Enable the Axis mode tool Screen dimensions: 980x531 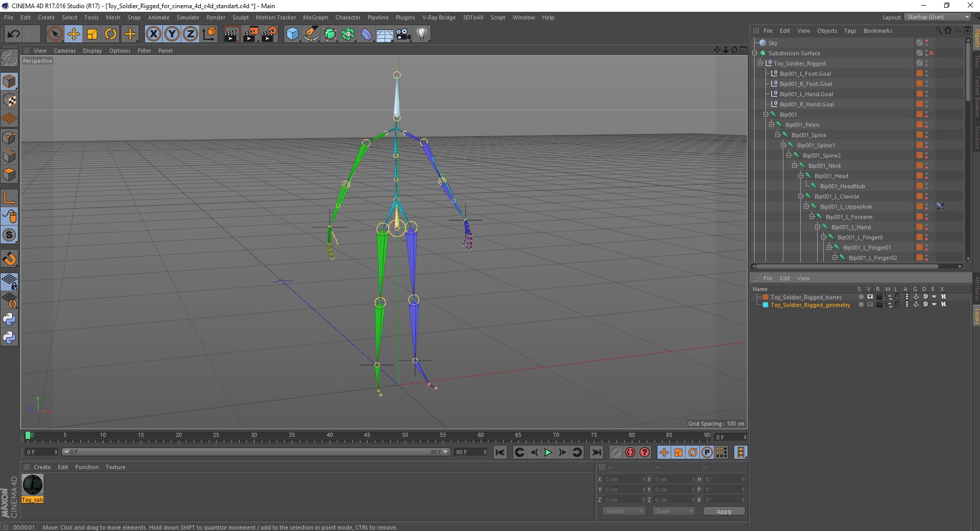(9, 198)
